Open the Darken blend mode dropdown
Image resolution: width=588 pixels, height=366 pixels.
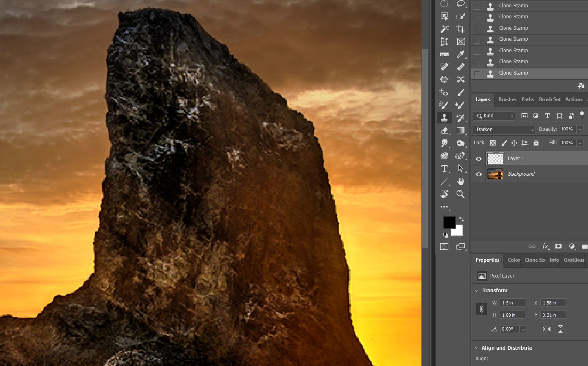coord(504,130)
